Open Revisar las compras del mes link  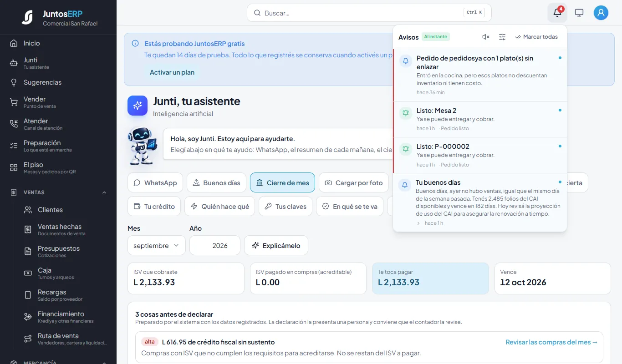coord(551,342)
